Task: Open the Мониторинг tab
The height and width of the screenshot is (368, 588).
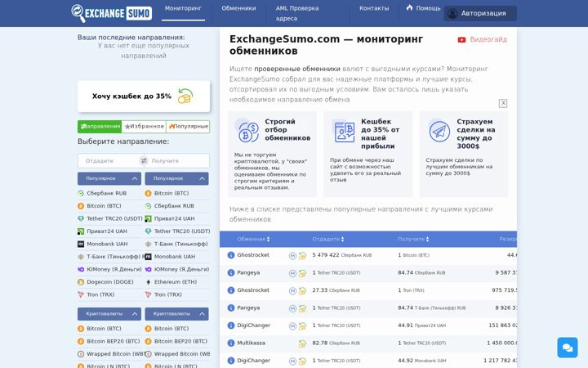Action: (x=183, y=8)
